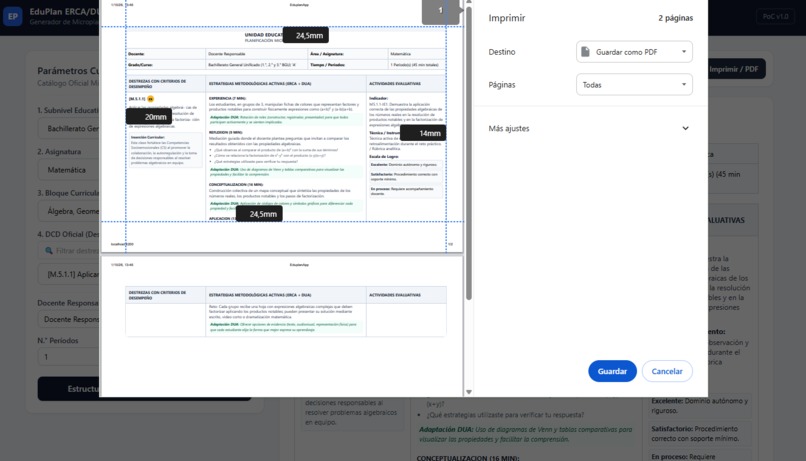Click the PoC v1.0 badge
The width and height of the screenshot is (806, 461).
[x=775, y=16]
